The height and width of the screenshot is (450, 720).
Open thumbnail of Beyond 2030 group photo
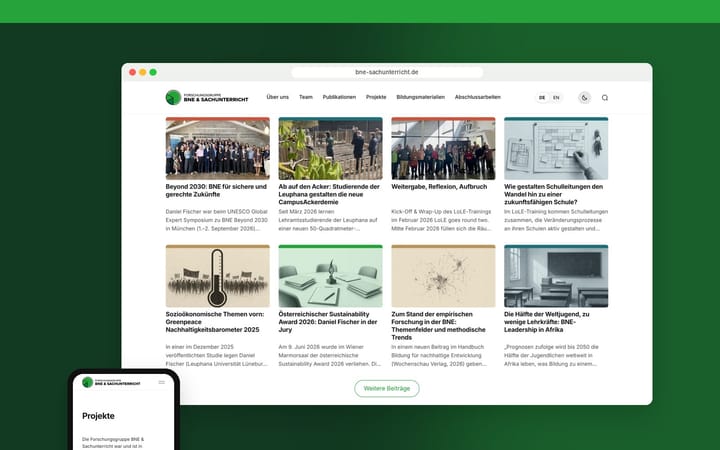click(218, 148)
